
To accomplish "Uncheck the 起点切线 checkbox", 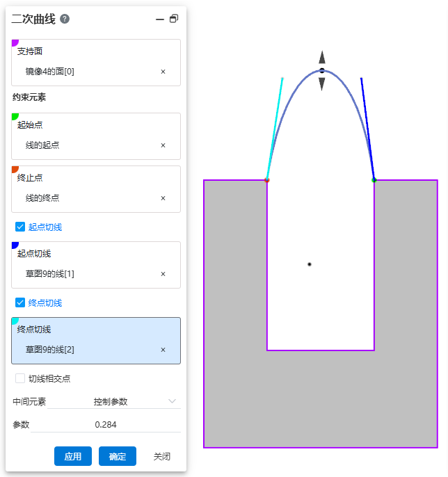I will pyautogui.click(x=20, y=227).
